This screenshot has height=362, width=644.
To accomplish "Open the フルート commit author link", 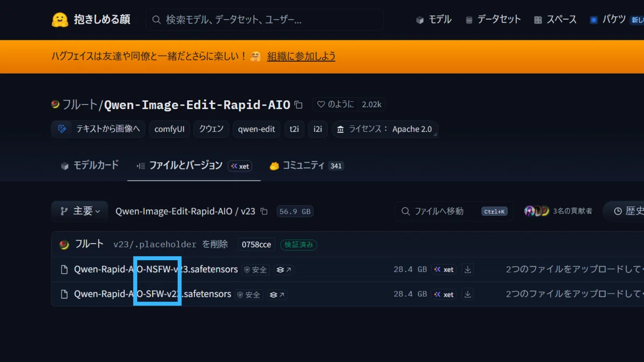I will 89,244.
